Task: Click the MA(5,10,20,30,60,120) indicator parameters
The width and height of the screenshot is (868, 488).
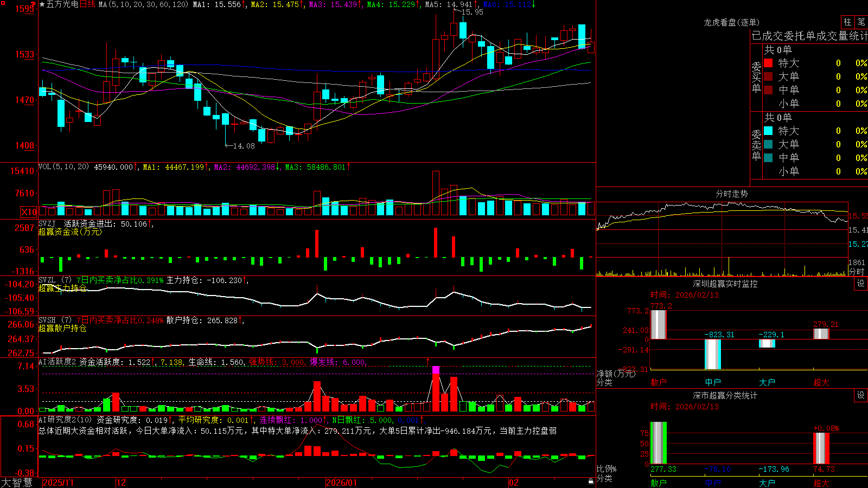Action: tap(143, 4)
